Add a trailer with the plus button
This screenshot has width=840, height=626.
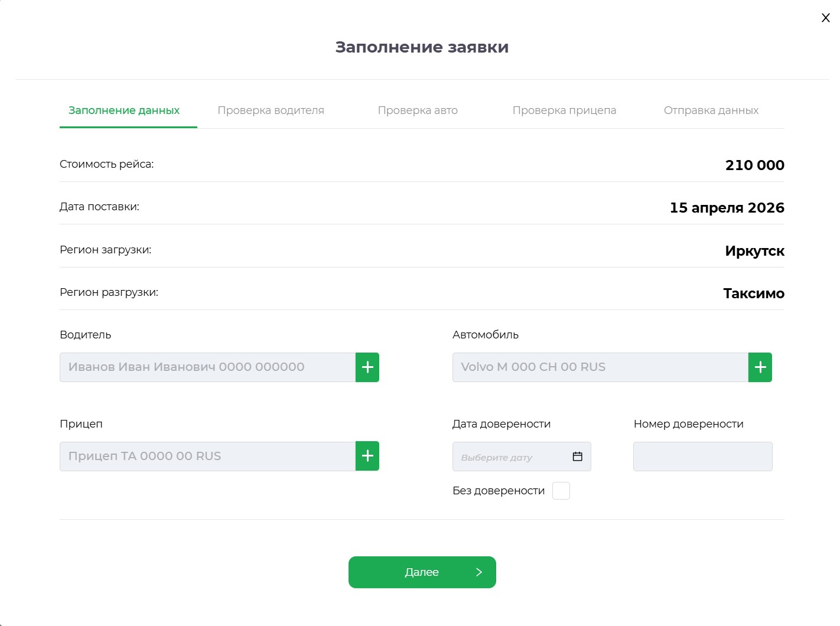367,456
